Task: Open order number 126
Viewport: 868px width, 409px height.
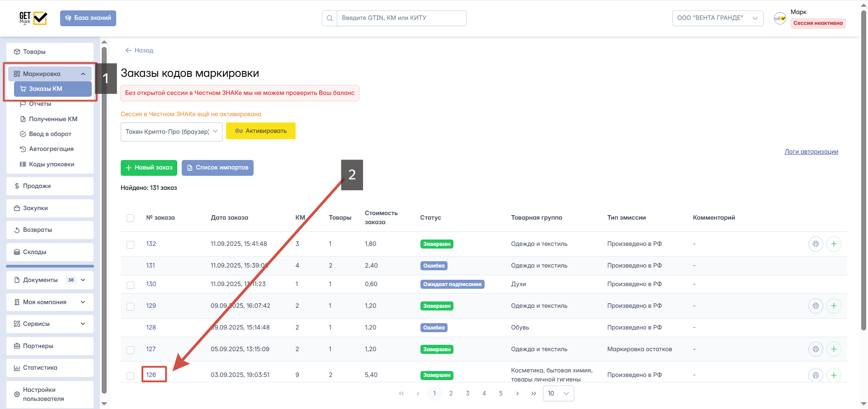Action: click(x=151, y=375)
